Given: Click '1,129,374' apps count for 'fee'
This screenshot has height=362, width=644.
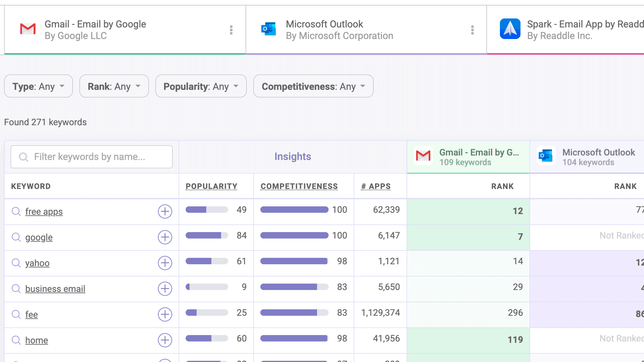Looking at the screenshot, I should 380,313.
